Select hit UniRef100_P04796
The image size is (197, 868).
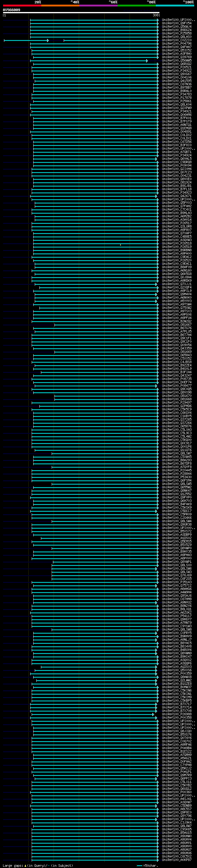point(177,43)
